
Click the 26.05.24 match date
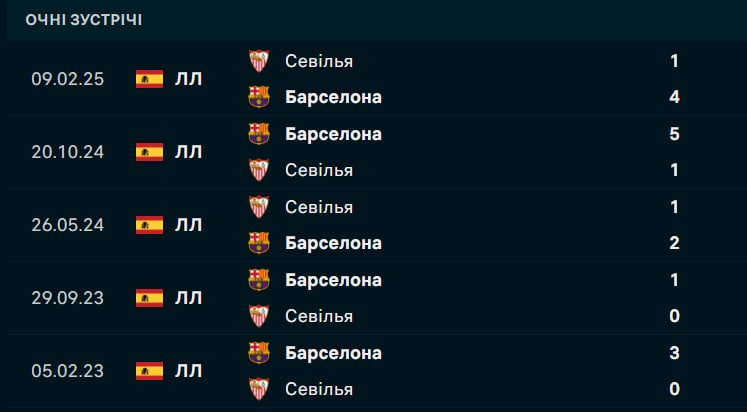coord(66,225)
